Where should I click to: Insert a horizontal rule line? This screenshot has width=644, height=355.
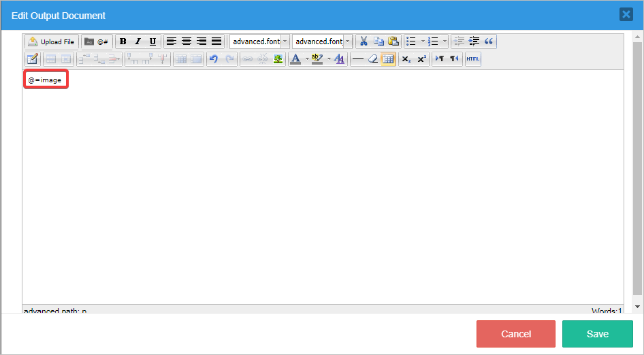(x=357, y=59)
